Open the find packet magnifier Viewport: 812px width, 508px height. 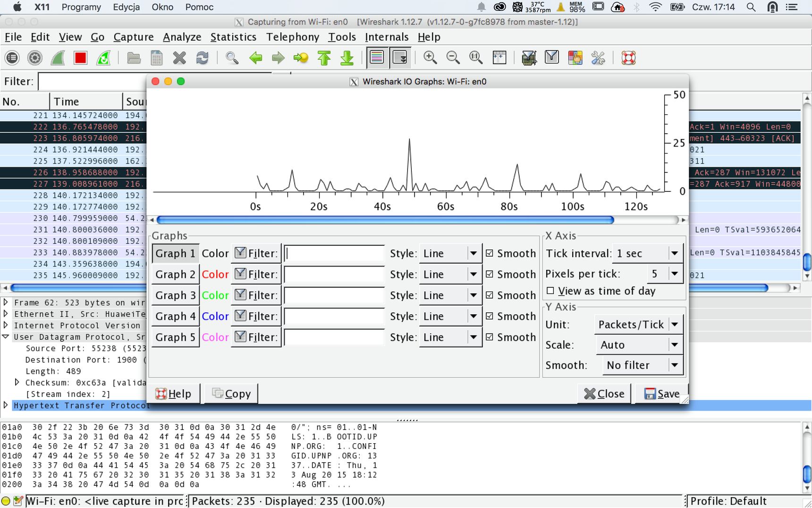[232, 58]
